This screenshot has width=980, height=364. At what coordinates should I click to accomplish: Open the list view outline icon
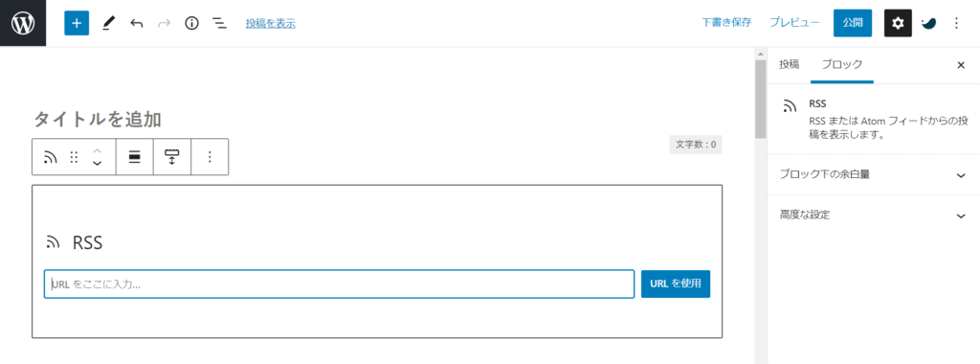(219, 23)
